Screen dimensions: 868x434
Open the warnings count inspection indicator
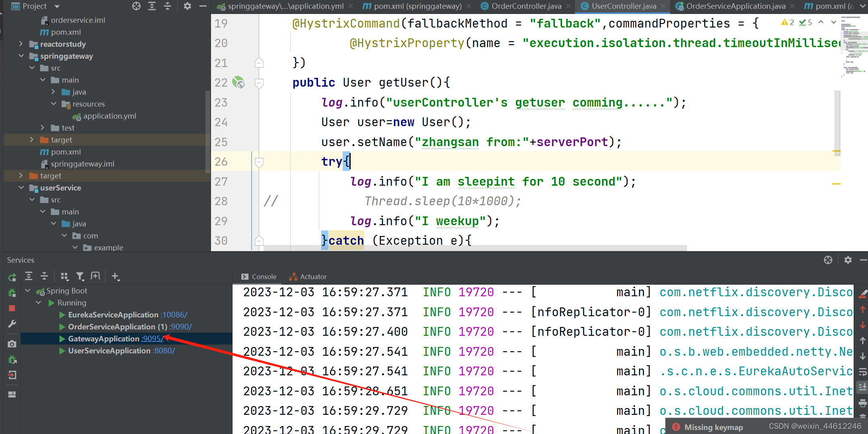pyautogui.click(x=788, y=22)
